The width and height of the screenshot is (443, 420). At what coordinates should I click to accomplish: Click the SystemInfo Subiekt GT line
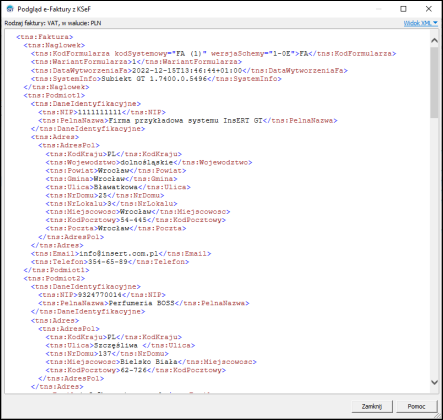tap(156, 79)
